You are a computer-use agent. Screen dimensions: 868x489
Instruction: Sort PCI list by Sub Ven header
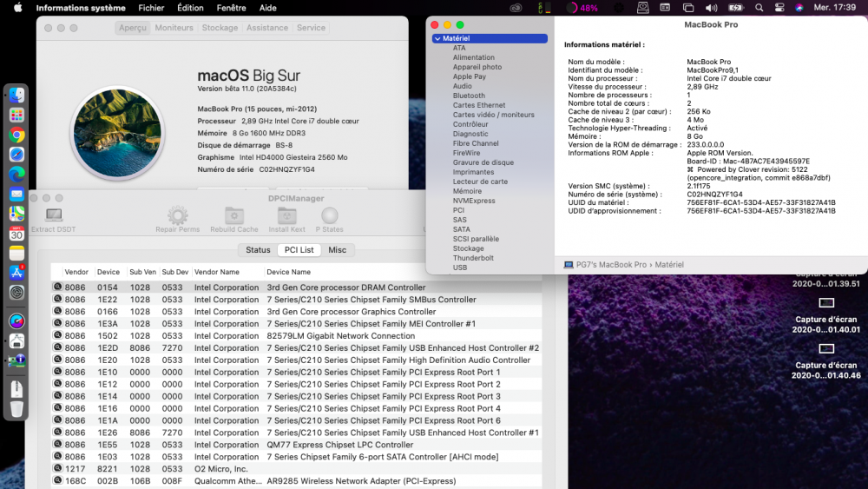pos(143,272)
